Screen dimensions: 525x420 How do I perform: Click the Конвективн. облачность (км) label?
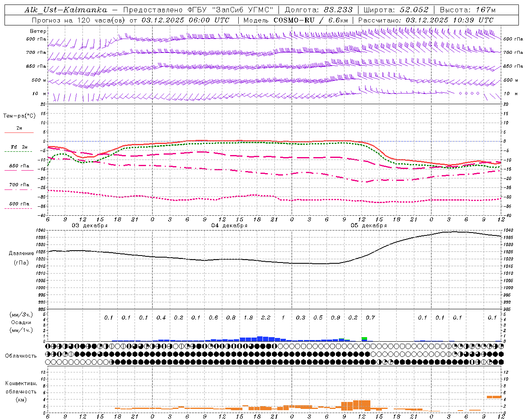(x=21, y=391)
